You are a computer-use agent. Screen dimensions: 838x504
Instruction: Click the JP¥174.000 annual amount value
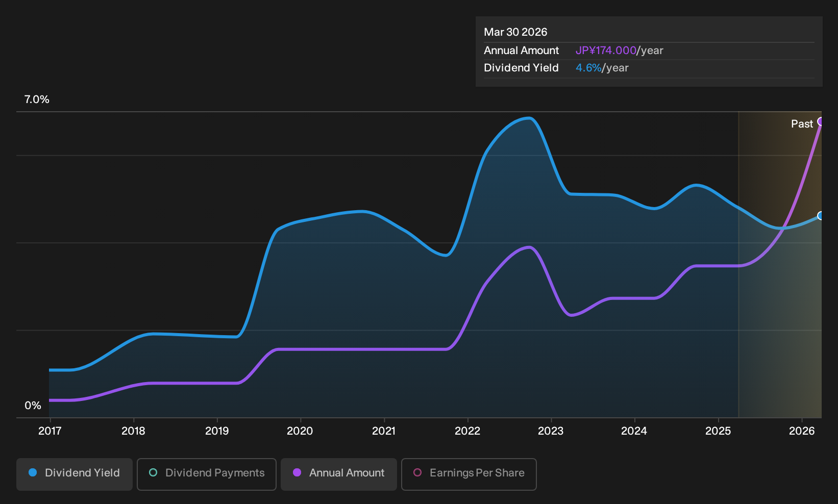[x=606, y=51]
